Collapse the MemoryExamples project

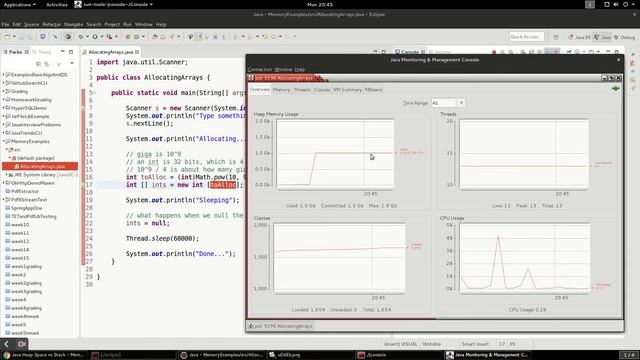(x=4, y=141)
